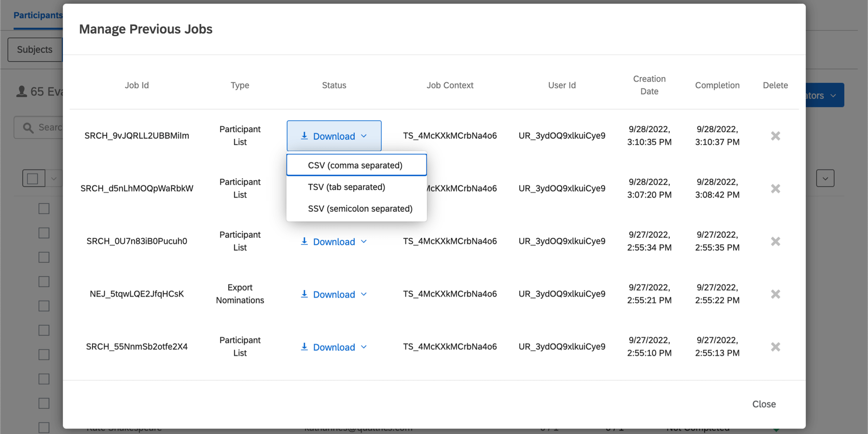Image resolution: width=868 pixels, height=434 pixels.
Task: Choose CSV (comma separated) format
Action: click(355, 165)
